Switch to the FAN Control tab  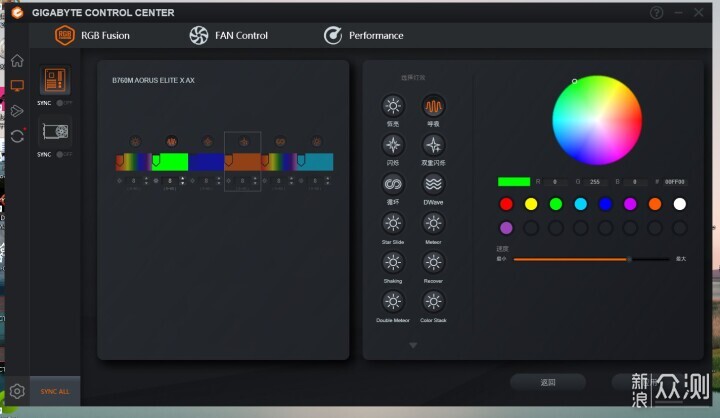pos(228,35)
